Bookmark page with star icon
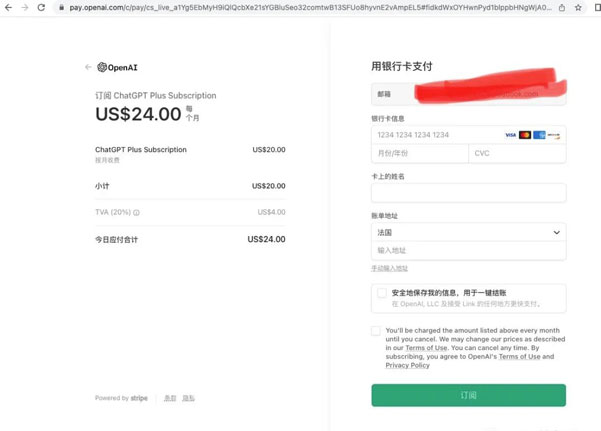601x431 pixels. point(578,7)
